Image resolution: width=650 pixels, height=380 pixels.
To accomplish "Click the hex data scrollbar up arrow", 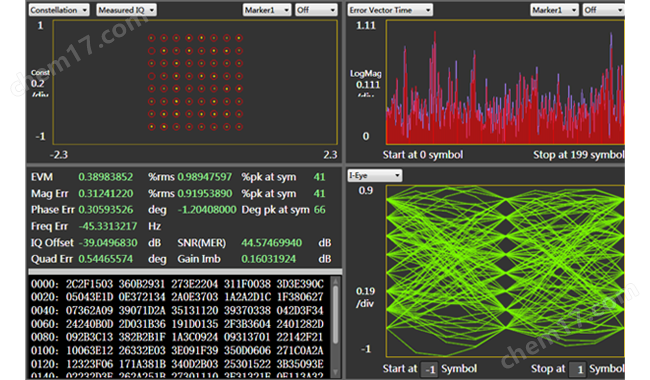I will pos(335,281).
